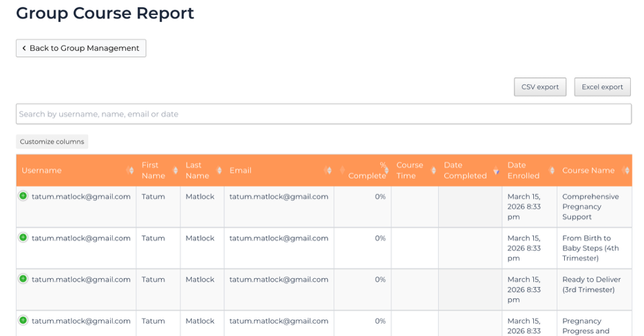Sort table by Course Time column
This screenshot has height=336, width=644.
pos(415,171)
